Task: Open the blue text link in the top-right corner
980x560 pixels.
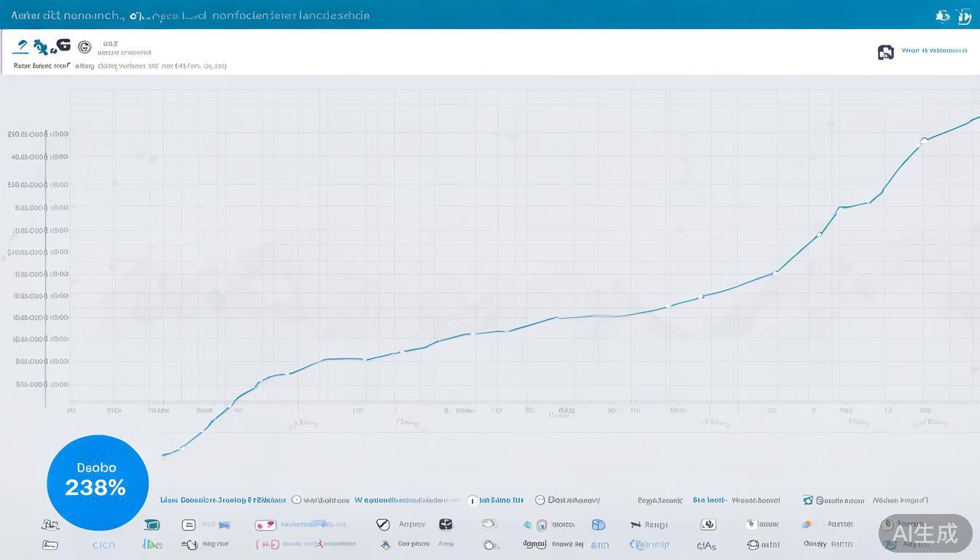Action: pyautogui.click(x=934, y=51)
